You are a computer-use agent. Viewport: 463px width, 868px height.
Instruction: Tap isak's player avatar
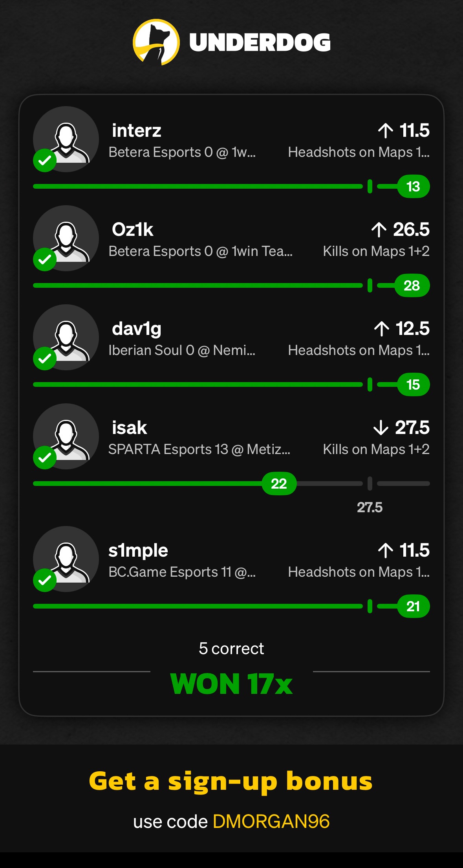[66, 436]
